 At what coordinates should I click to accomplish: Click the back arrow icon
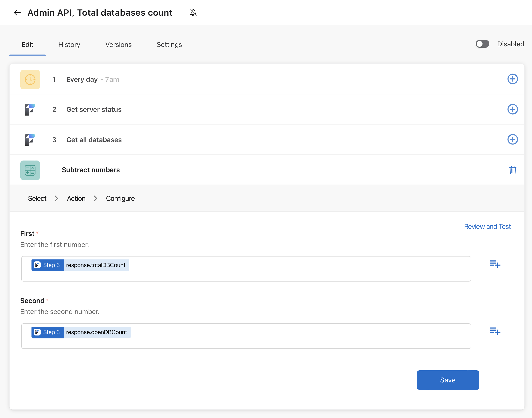[17, 13]
